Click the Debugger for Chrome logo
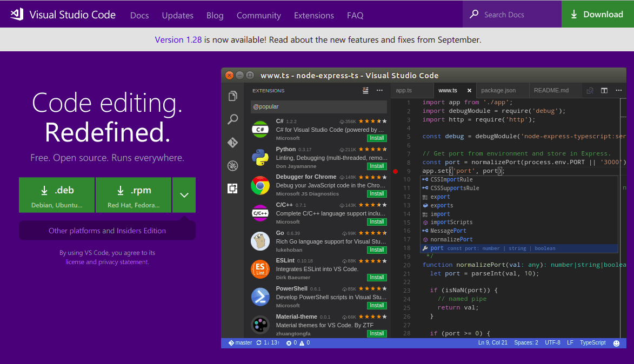The image size is (634, 364). pos(260,185)
